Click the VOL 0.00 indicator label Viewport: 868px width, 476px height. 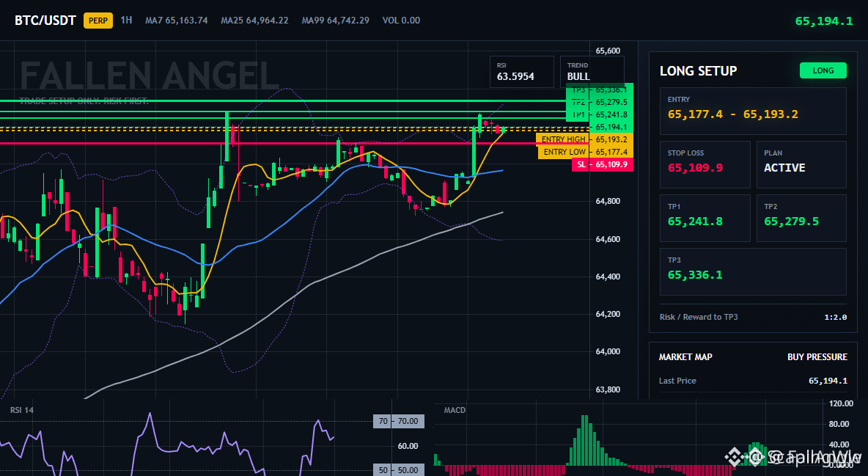[401, 21]
